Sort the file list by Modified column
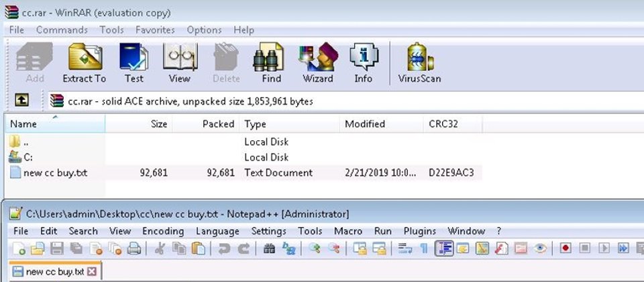This screenshot has height=282, width=644. (x=382, y=124)
